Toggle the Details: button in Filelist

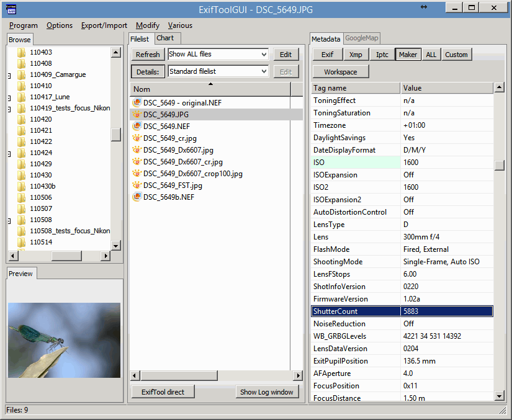click(148, 72)
